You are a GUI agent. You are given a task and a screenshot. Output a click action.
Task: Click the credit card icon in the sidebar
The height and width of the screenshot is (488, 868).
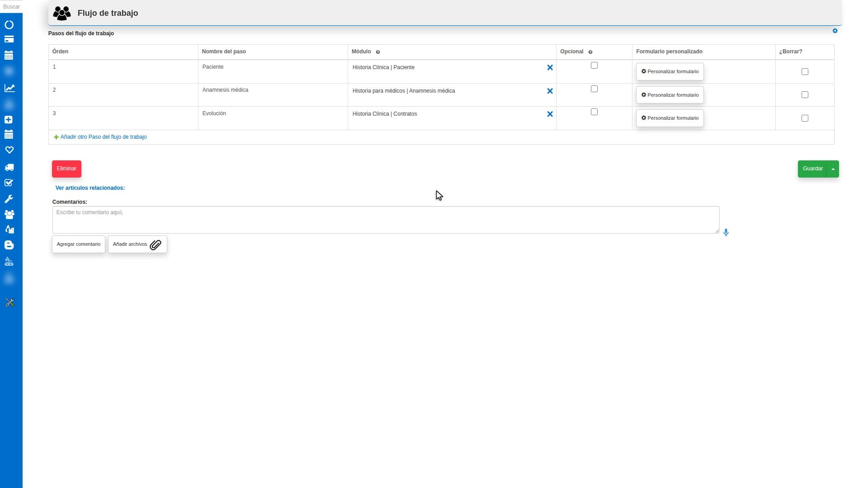click(x=9, y=39)
